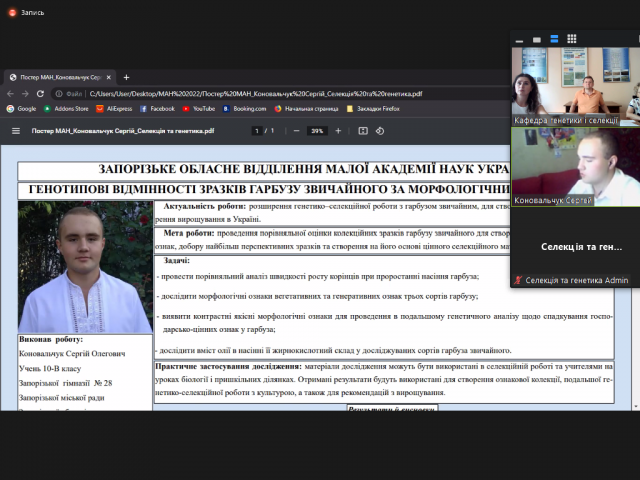Close the Постер МАН browser tab
The image size is (640, 480).
point(109,77)
